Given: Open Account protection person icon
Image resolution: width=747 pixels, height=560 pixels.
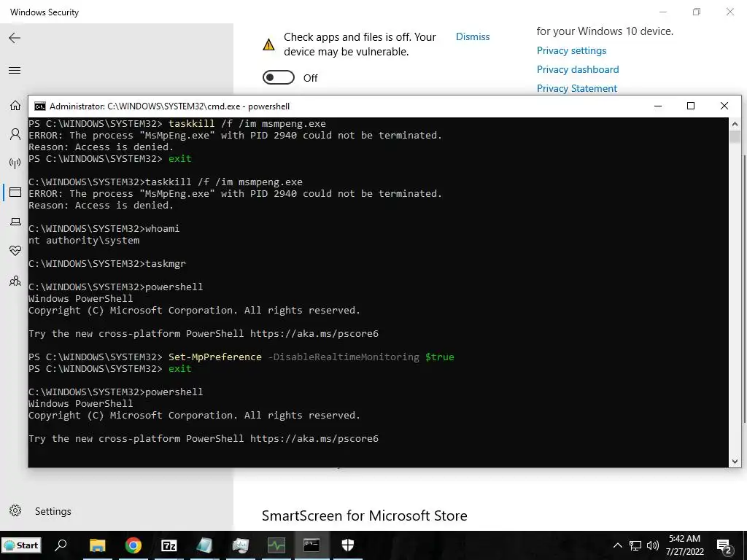Looking at the screenshot, I should pos(15,134).
